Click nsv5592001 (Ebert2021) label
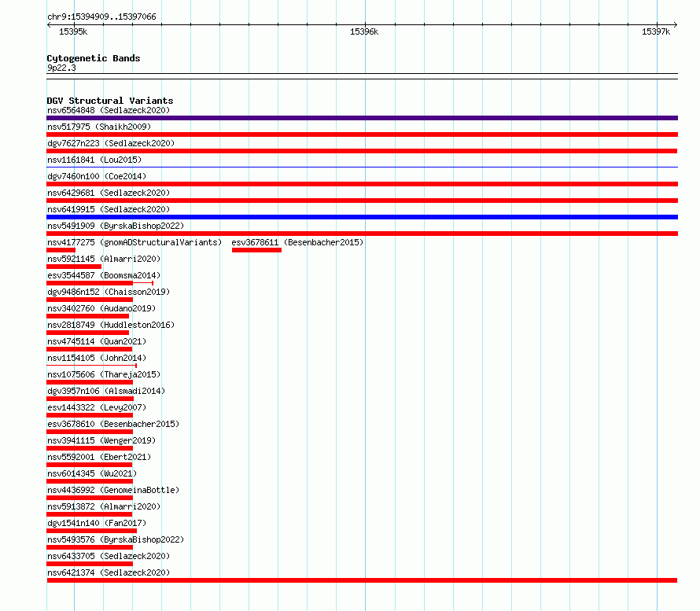 (x=99, y=457)
